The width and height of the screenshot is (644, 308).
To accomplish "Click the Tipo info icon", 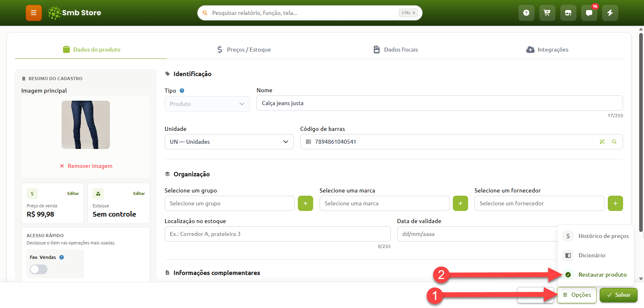I will click(182, 91).
